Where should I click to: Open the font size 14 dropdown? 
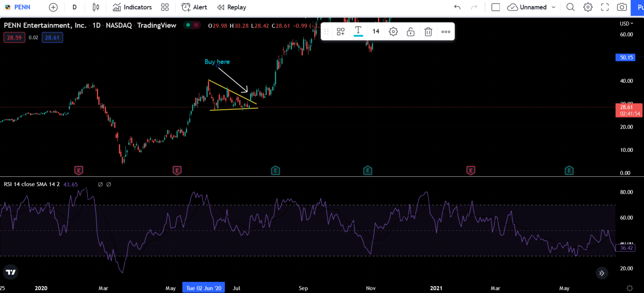[x=376, y=31]
